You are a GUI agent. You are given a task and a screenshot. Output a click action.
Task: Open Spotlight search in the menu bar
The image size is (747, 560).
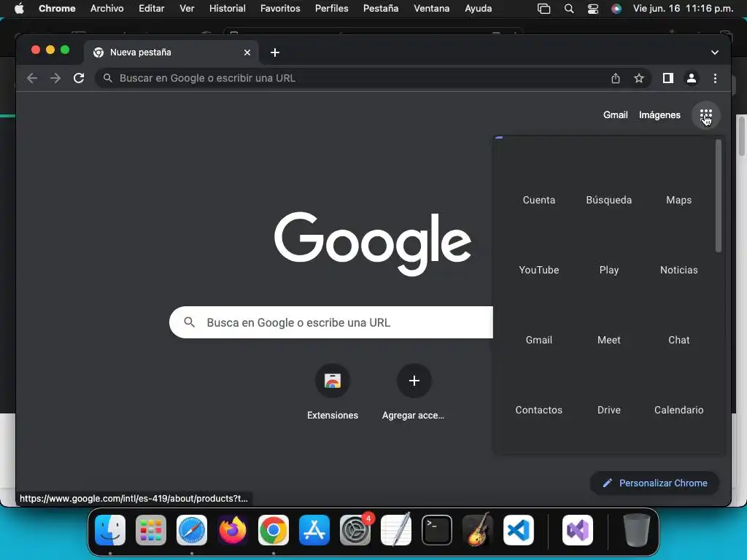click(x=568, y=8)
